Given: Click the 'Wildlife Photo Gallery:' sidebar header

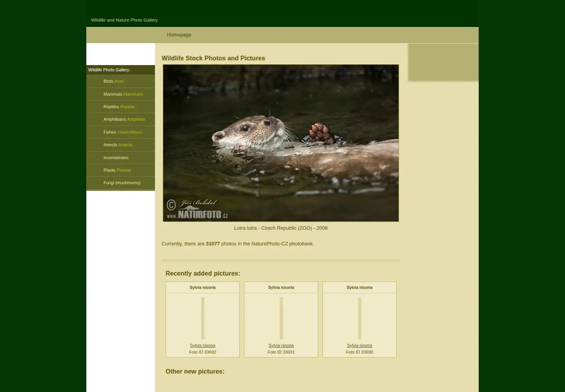Looking at the screenshot, I should pos(109,70).
